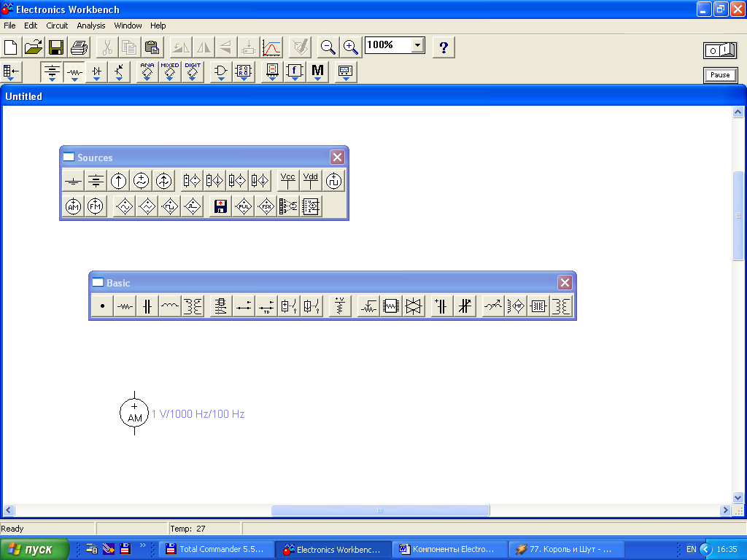Pick Capacitor in Basic palette

(x=147, y=306)
